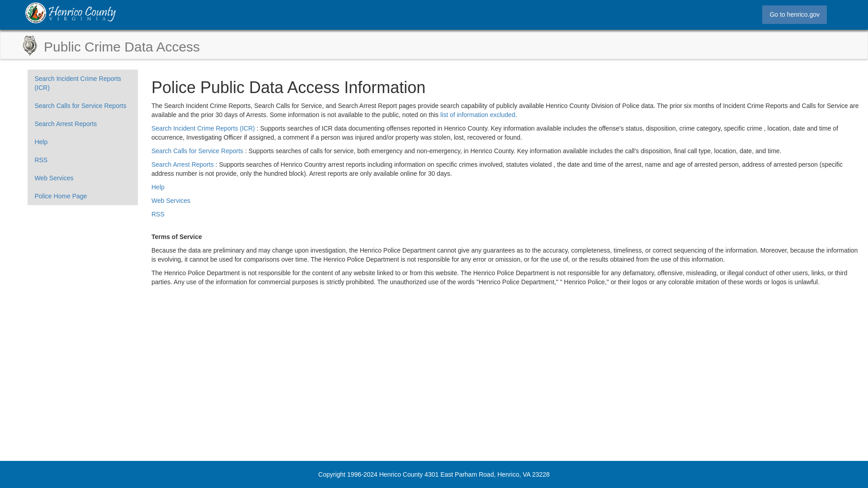This screenshot has width=868, height=488.
Task: Follow Search Arrest Reports link in main text
Action: [x=183, y=164]
